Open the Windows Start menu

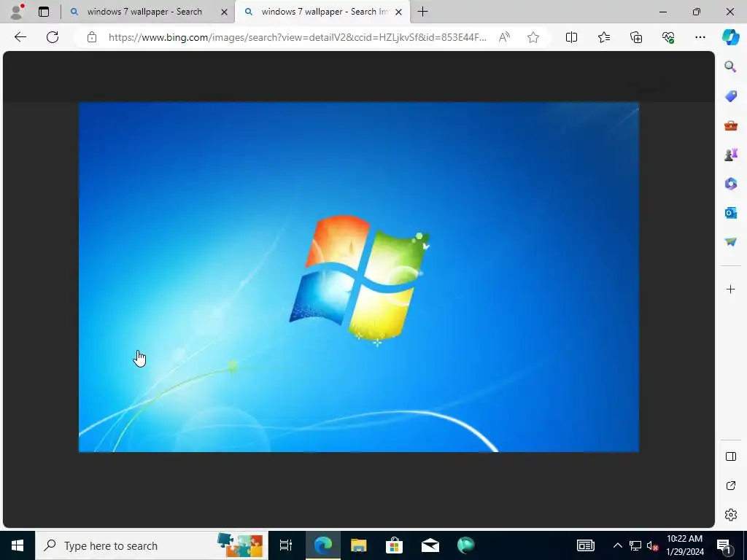coord(18,545)
